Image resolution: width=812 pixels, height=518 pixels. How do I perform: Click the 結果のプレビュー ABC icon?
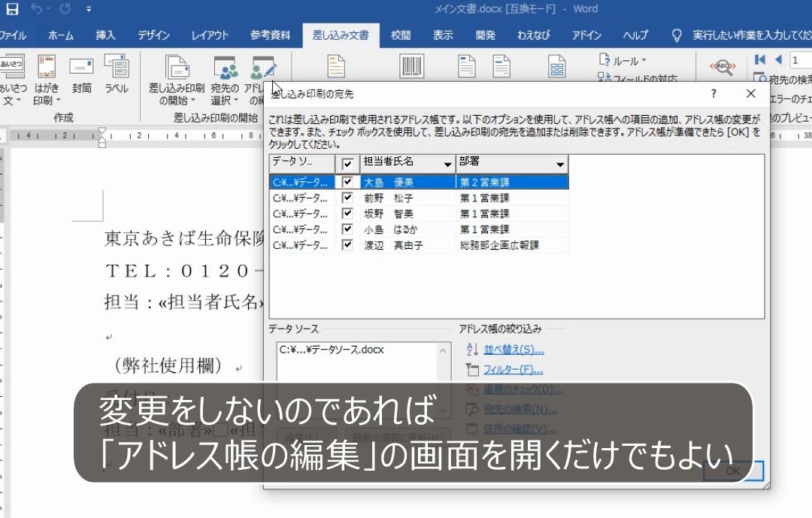[722, 65]
